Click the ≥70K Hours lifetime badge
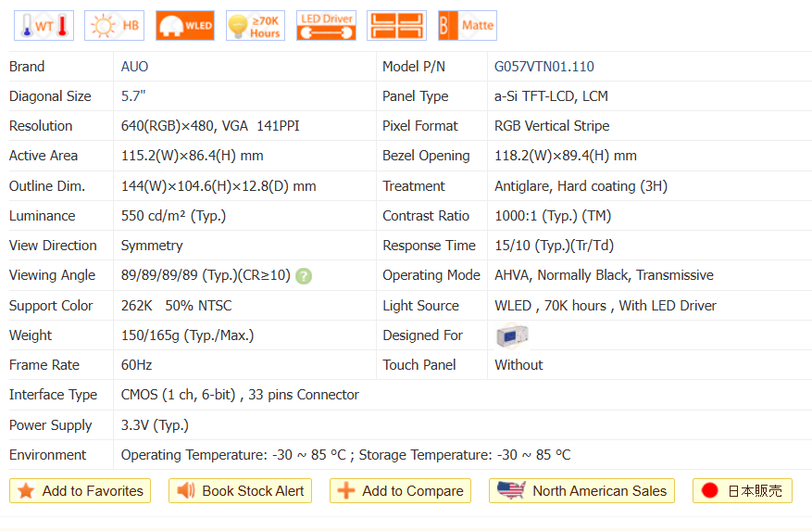Screen dimensions: 812x531 coord(256,26)
